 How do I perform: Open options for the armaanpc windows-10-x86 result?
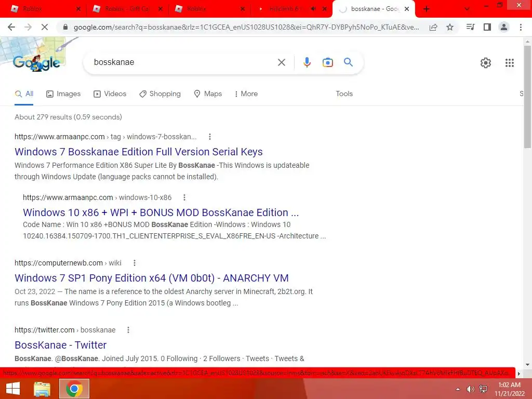184,197
